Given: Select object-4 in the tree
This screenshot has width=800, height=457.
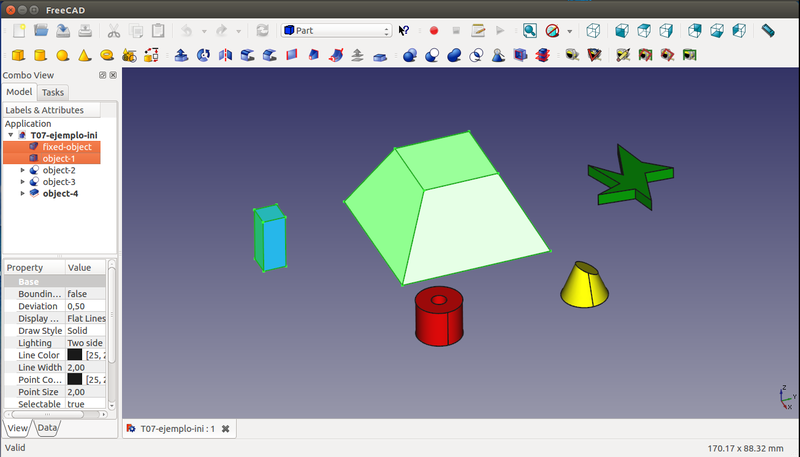Looking at the screenshot, I should tap(60, 193).
